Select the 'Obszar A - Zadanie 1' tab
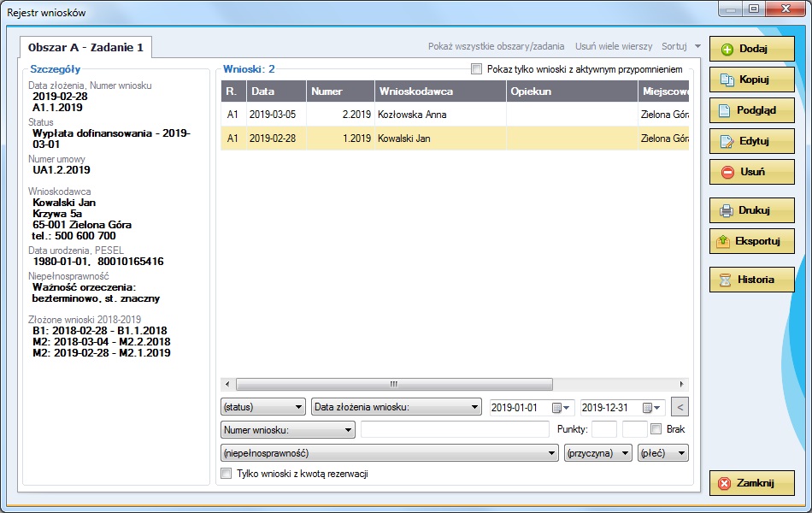Screen dimensions: 812x513 (x=85, y=47)
